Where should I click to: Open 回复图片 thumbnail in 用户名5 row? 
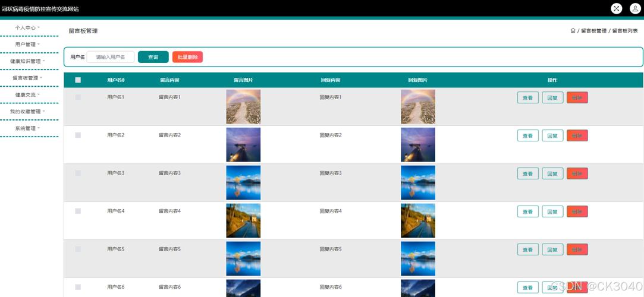click(x=418, y=258)
